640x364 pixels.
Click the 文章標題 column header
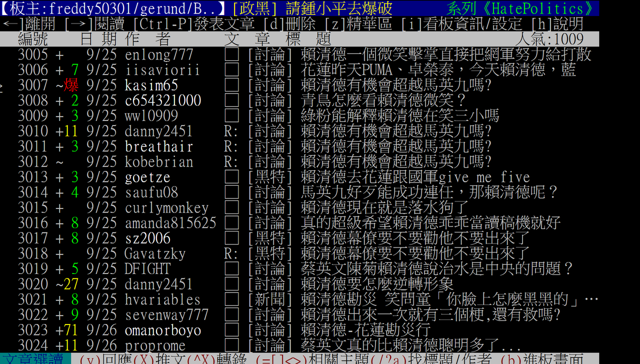pyautogui.click(x=277, y=39)
